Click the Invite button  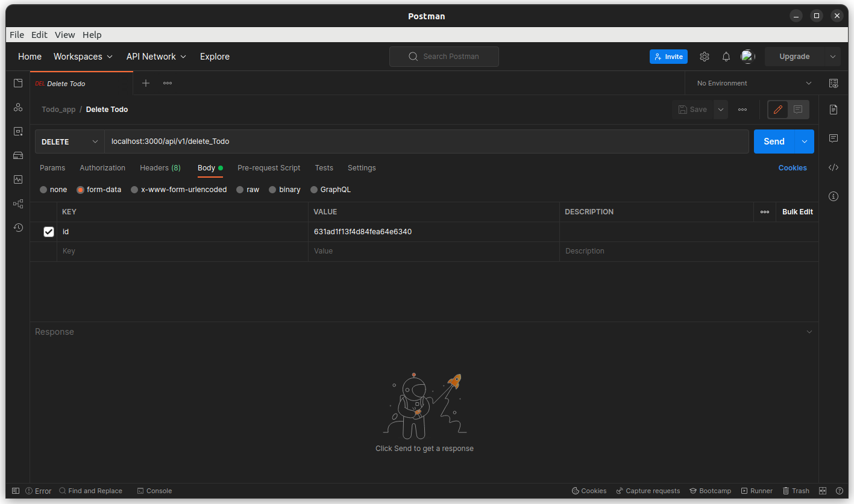tap(668, 57)
